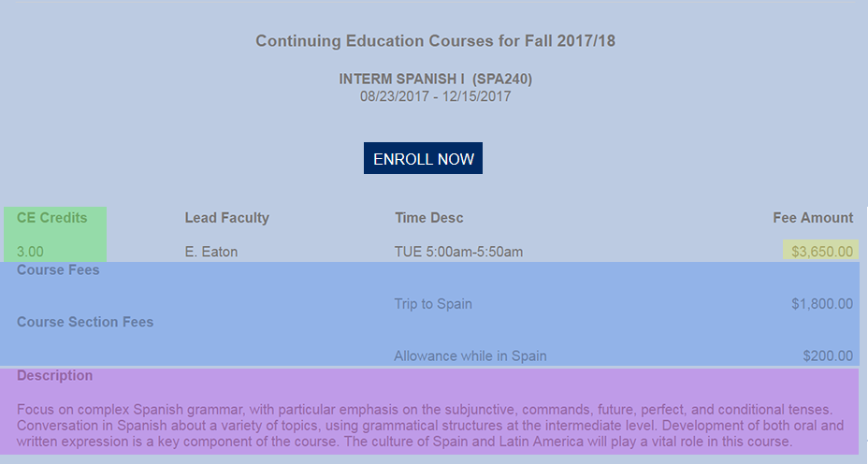Viewport: 868px width, 464px height.
Task: Click the ENROLL NOW button
Action: pyautogui.click(x=423, y=159)
